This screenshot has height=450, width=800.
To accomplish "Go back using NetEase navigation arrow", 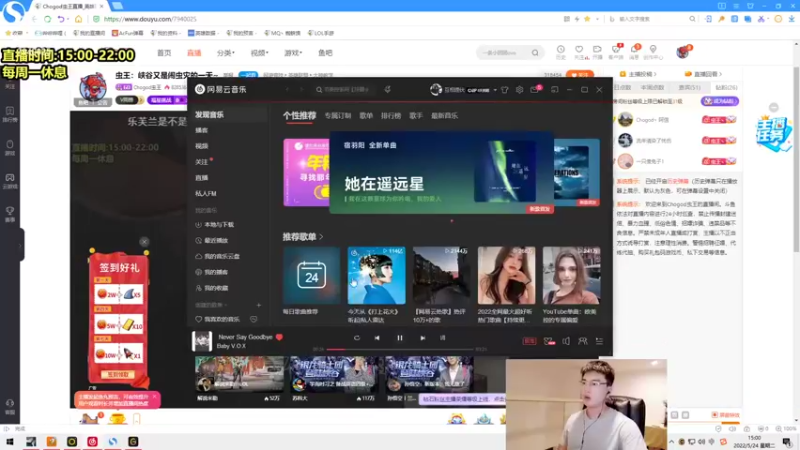I will pos(287,89).
